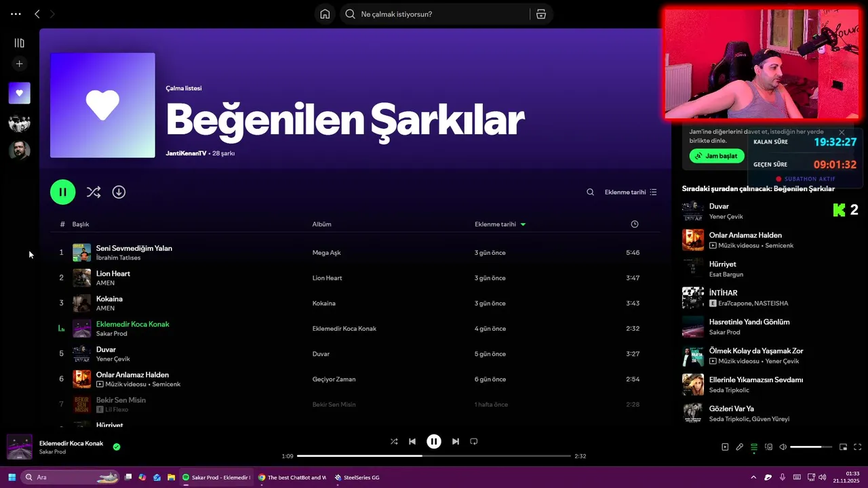Image resolution: width=868 pixels, height=488 pixels.
Task: Collapse the library sidebar icon
Action: (20, 43)
